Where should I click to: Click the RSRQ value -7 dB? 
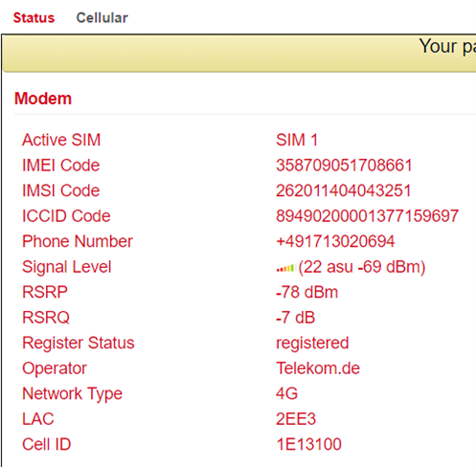[295, 318]
